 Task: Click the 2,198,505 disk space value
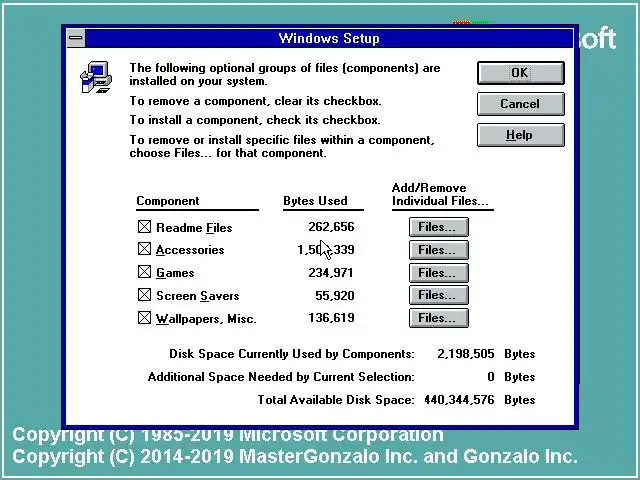coord(466,354)
